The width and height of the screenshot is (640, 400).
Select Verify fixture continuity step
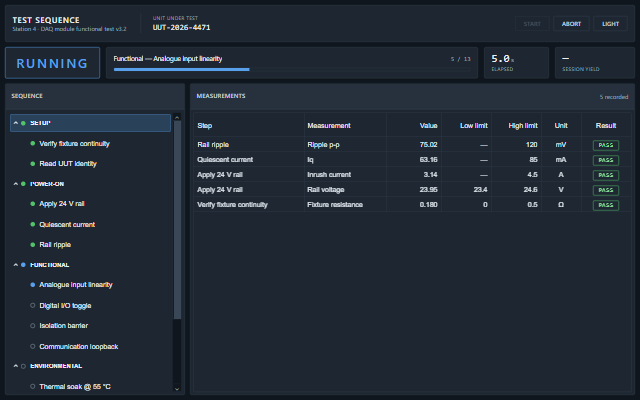tap(74, 144)
